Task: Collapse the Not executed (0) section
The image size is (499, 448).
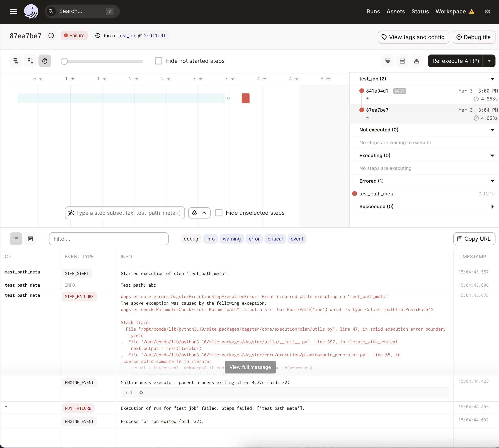Action: point(492,130)
